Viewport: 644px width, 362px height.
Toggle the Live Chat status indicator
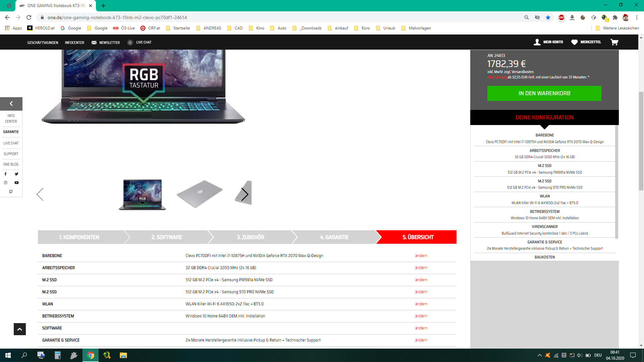(x=130, y=43)
